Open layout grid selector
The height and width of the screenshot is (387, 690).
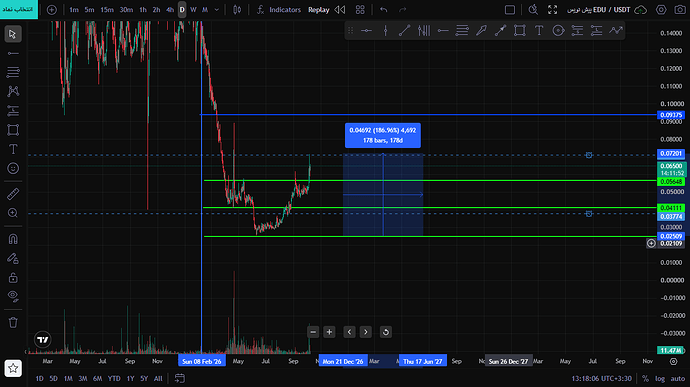pyautogui.click(x=360, y=10)
